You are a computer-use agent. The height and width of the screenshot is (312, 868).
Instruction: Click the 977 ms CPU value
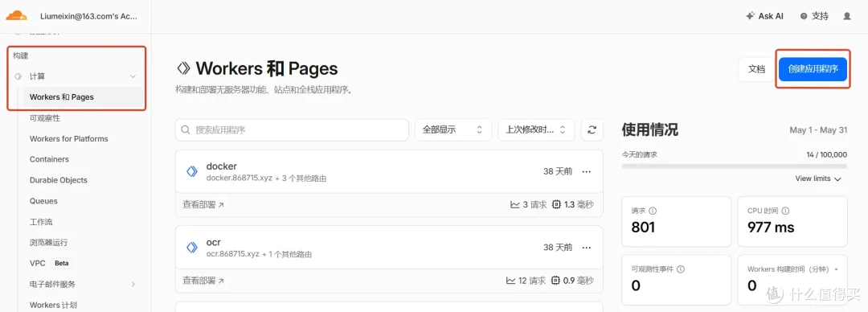[x=771, y=228]
